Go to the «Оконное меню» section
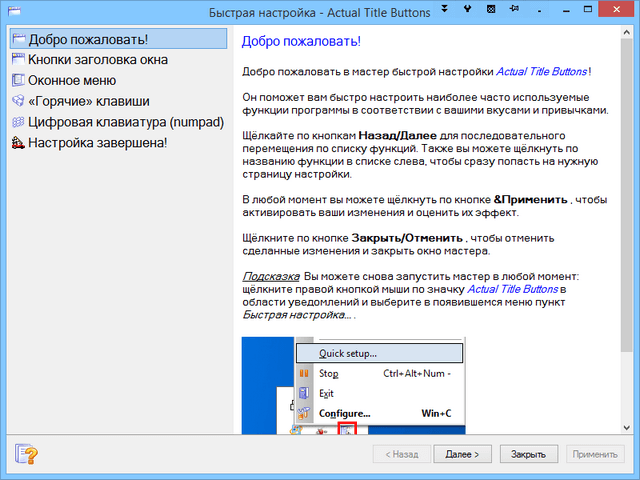Image resolution: width=640 pixels, height=480 pixels. (78, 80)
